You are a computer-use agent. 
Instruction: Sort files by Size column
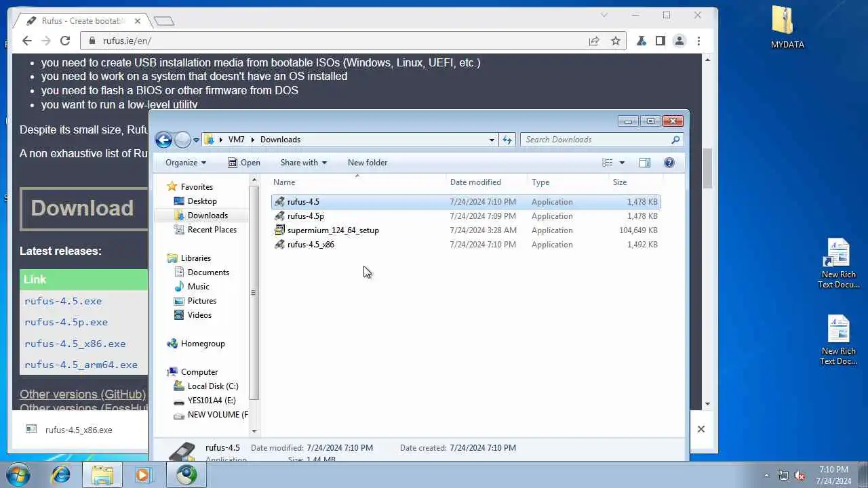635,182
